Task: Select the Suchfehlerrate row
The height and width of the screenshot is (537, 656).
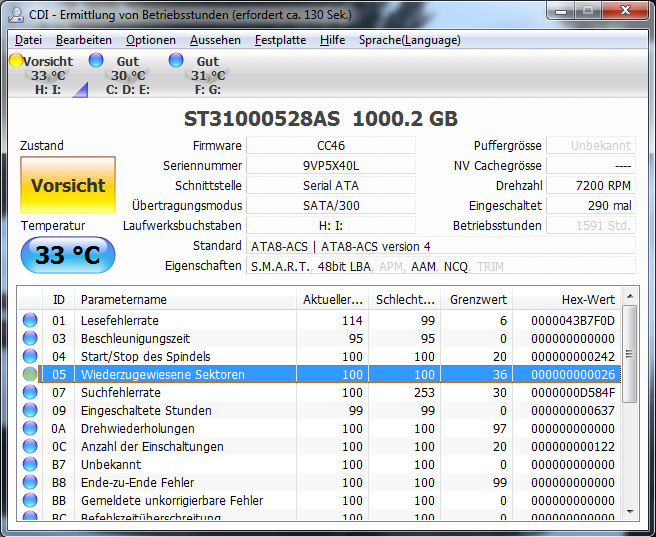Action: point(319,392)
